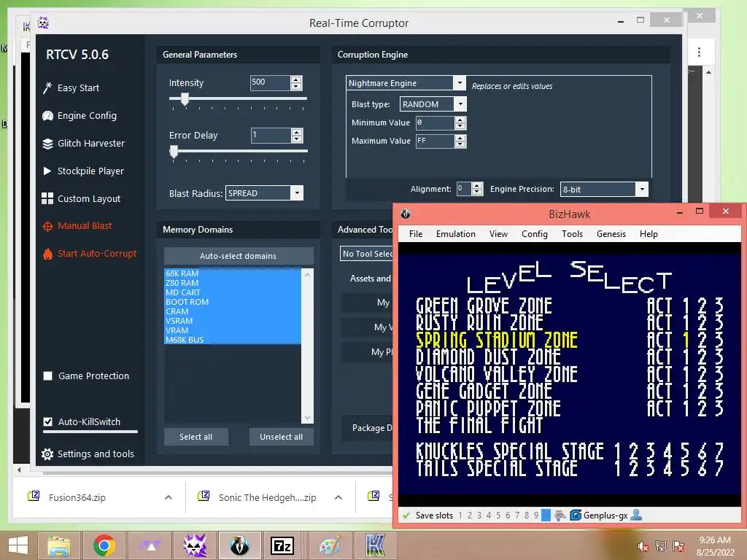Click the Unselect all button
747x560 pixels.
(281, 437)
